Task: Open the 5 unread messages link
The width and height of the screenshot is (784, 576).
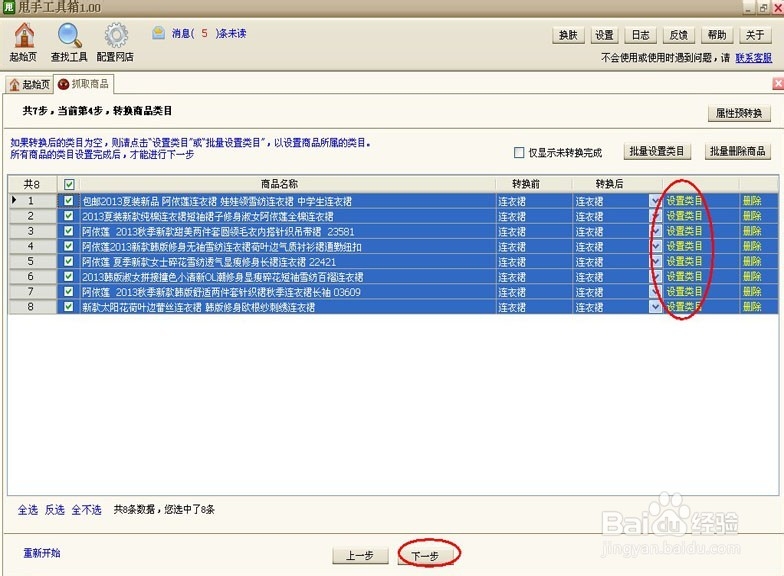Action: tap(209, 34)
